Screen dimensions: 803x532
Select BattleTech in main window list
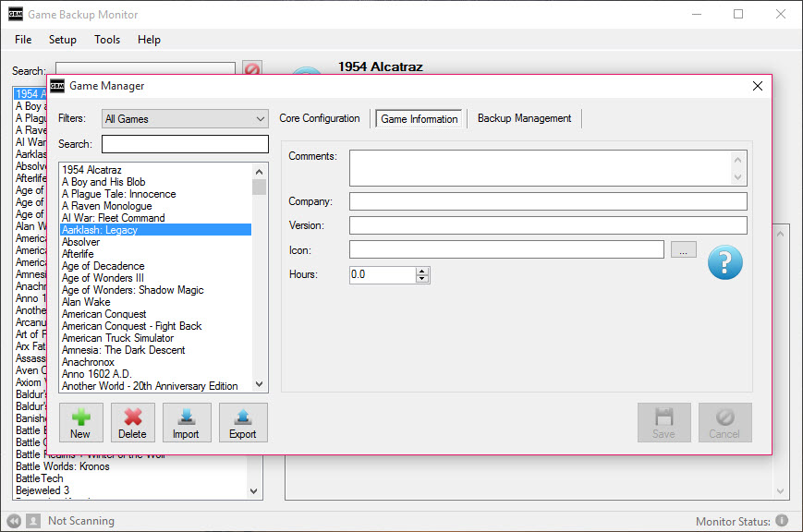tap(40, 478)
